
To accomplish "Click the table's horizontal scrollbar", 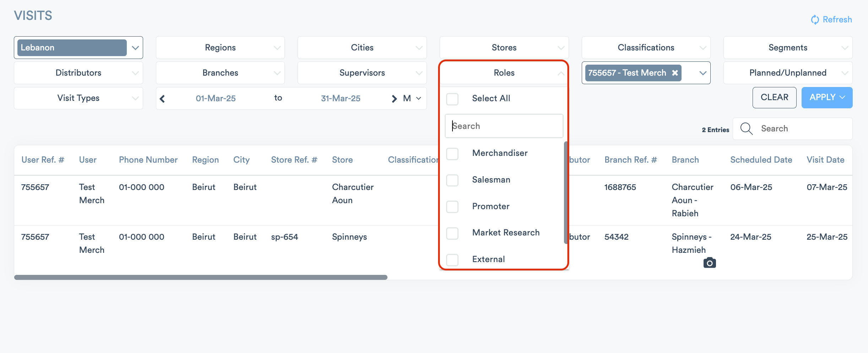I will pyautogui.click(x=201, y=277).
